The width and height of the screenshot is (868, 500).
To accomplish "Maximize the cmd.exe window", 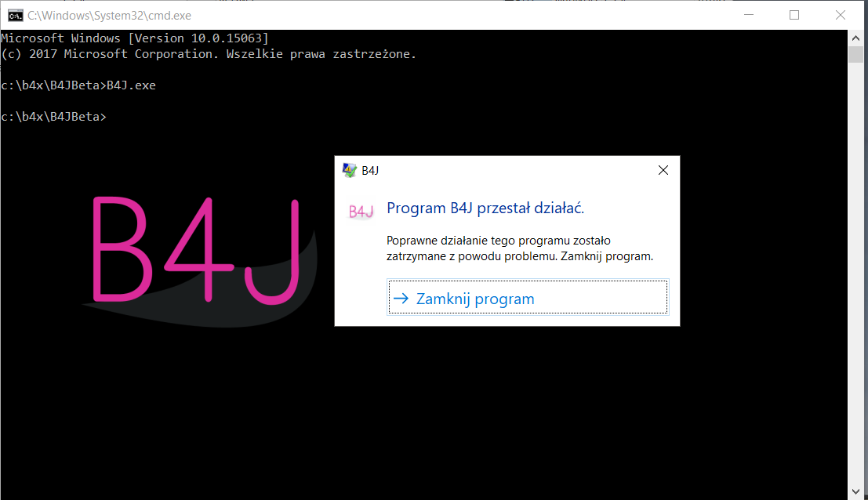I will click(794, 15).
